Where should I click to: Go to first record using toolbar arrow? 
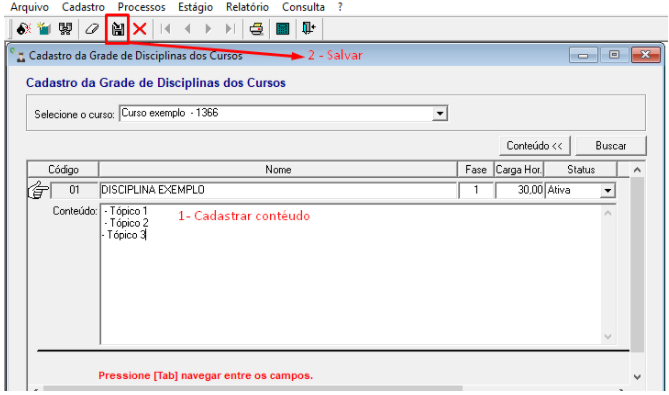(166, 29)
